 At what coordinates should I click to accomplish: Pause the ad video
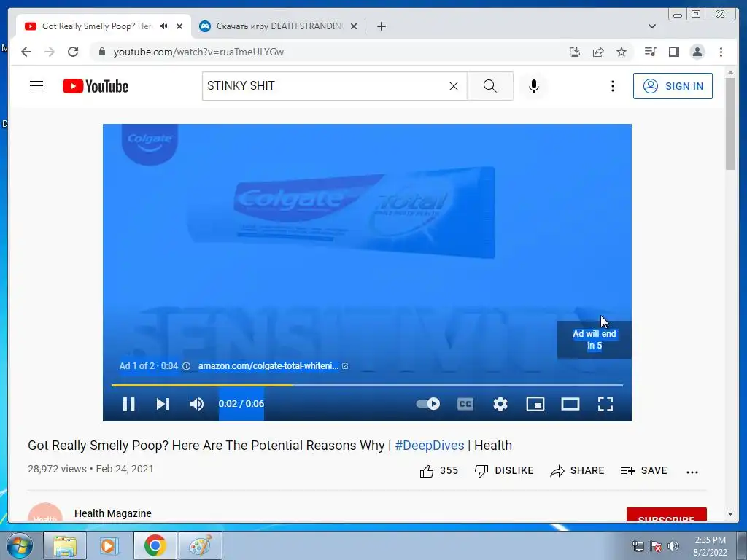[128, 404]
